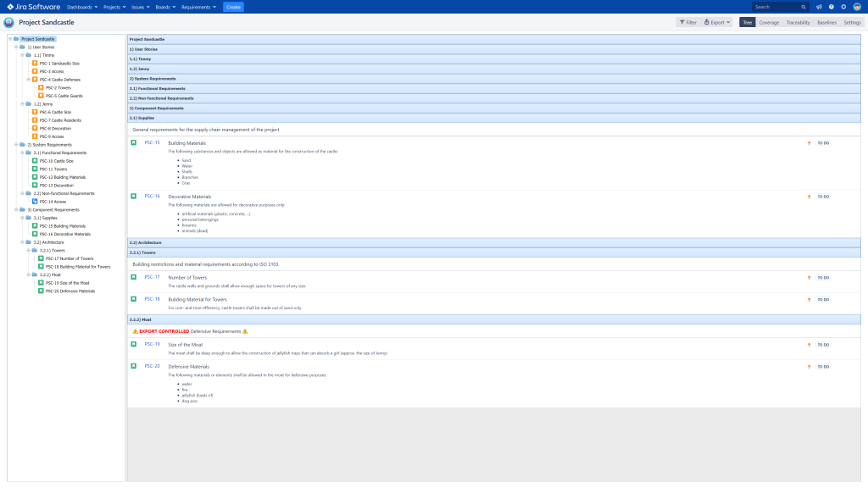Collapse the 1) User Stories tree node

point(14,47)
